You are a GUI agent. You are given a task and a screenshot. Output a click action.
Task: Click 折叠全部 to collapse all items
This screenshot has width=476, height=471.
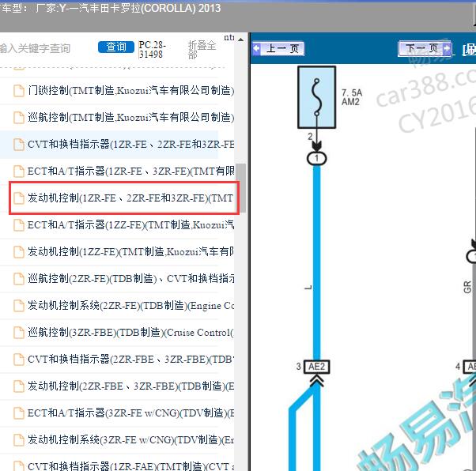202,50
